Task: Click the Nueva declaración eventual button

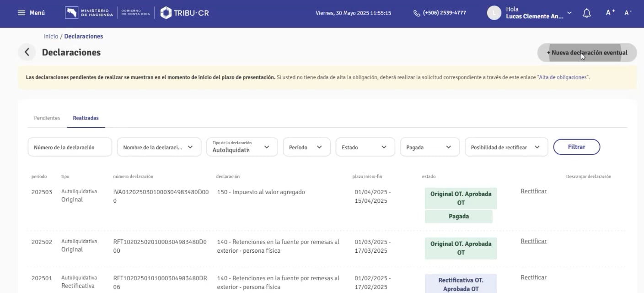Action: pyautogui.click(x=586, y=52)
